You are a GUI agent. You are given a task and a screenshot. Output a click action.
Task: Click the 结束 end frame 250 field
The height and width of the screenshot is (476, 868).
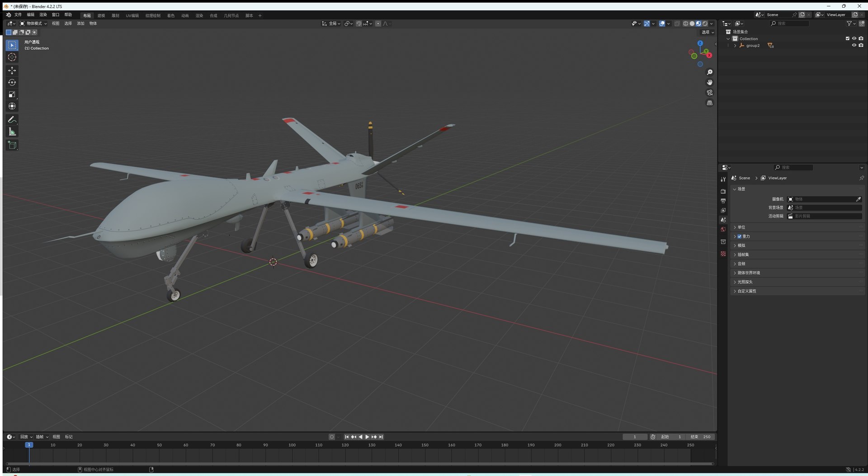coord(701,437)
